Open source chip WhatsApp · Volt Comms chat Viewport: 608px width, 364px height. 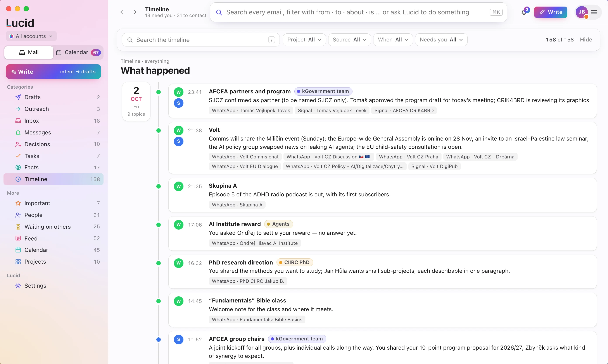coord(245,157)
